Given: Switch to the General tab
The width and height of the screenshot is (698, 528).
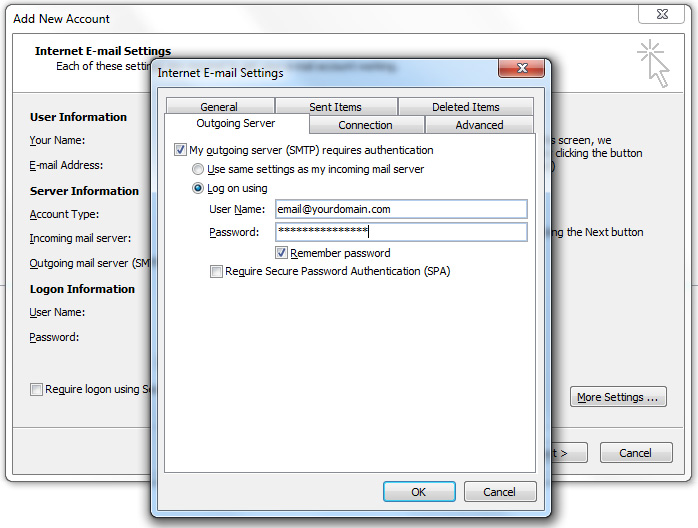Looking at the screenshot, I should point(219,107).
